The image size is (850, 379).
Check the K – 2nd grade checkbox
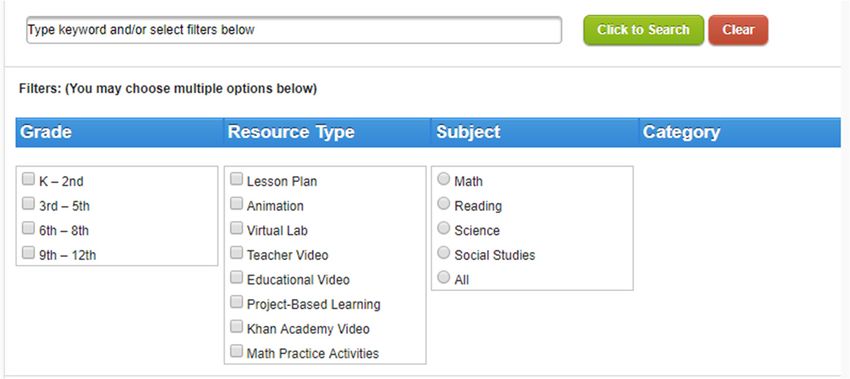28,179
